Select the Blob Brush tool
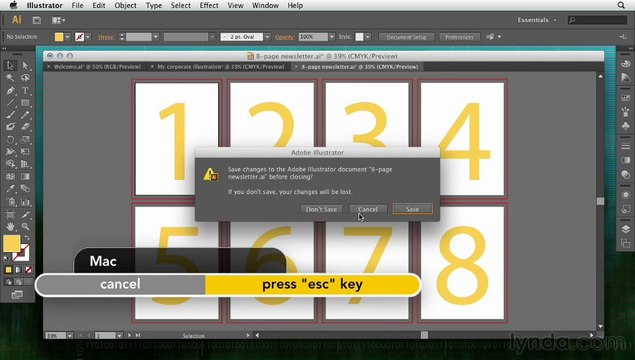Viewport: 635px width, 360px height. (x=10, y=127)
